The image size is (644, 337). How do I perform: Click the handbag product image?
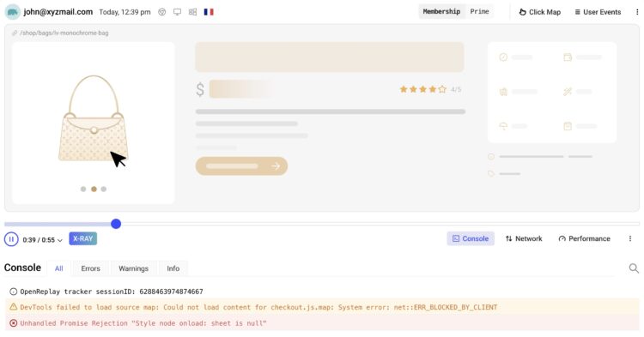click(94, 118)
